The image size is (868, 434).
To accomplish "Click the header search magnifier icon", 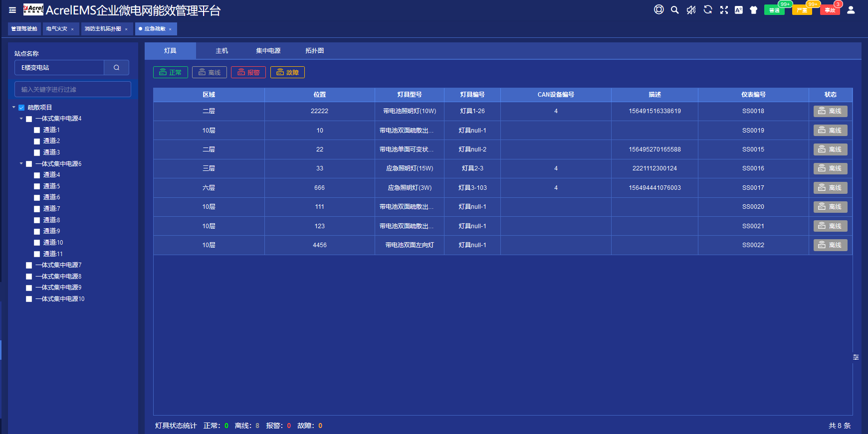I will (x=674, y=10).
